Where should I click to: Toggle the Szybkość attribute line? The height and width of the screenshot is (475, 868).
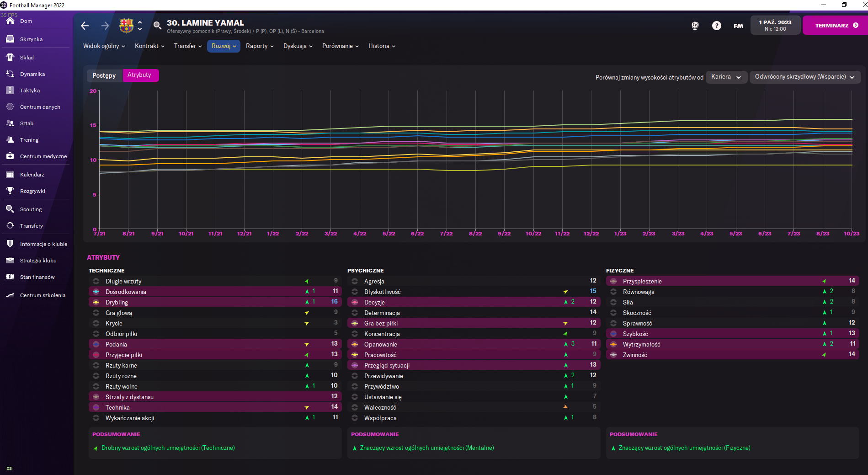[613, 334]
